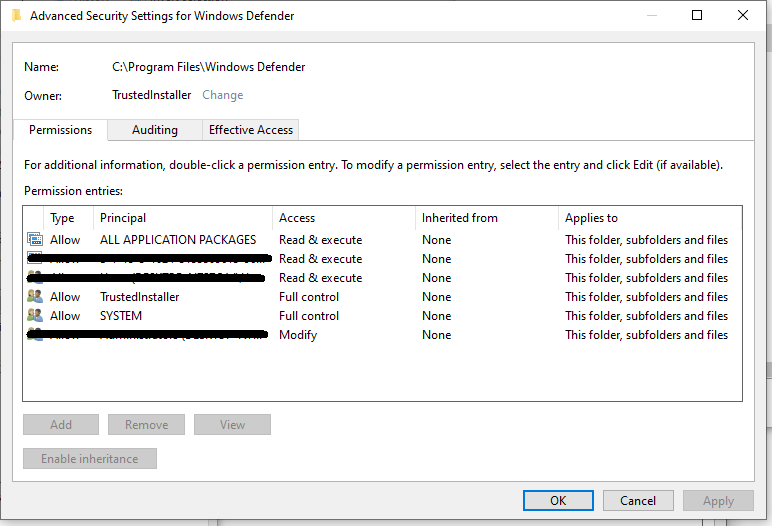Click the Change owner link
The image size is (772, 526).
[223, 95]
